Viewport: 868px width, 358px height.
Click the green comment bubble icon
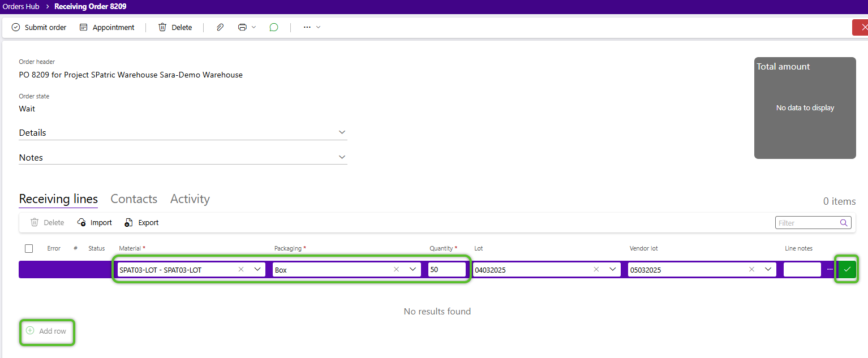tap(274, 27)
